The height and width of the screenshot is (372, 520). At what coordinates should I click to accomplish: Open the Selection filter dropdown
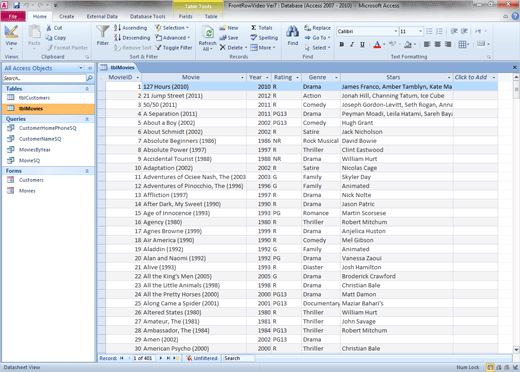(x=172, y=28)
